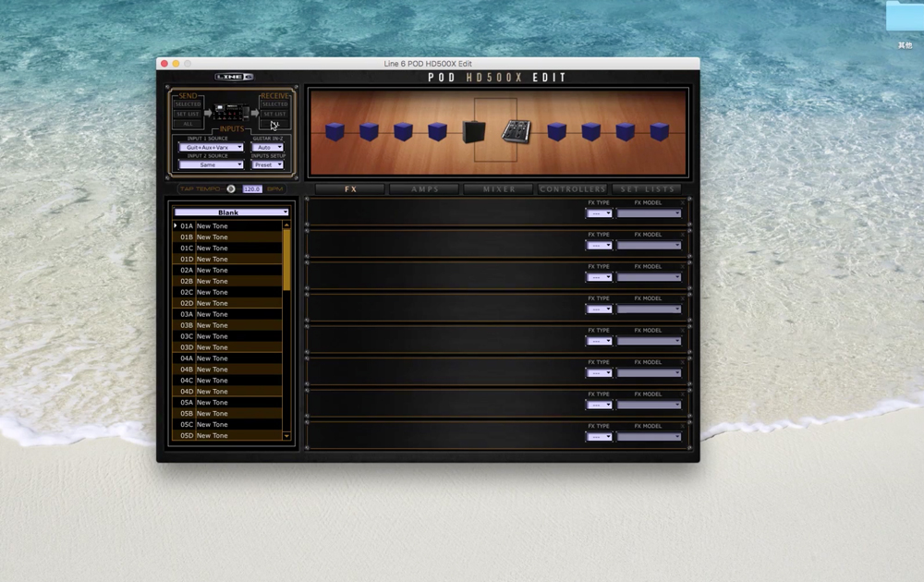
Task: Select the first blue FX cube in the chain
Action: coord(334,131)
